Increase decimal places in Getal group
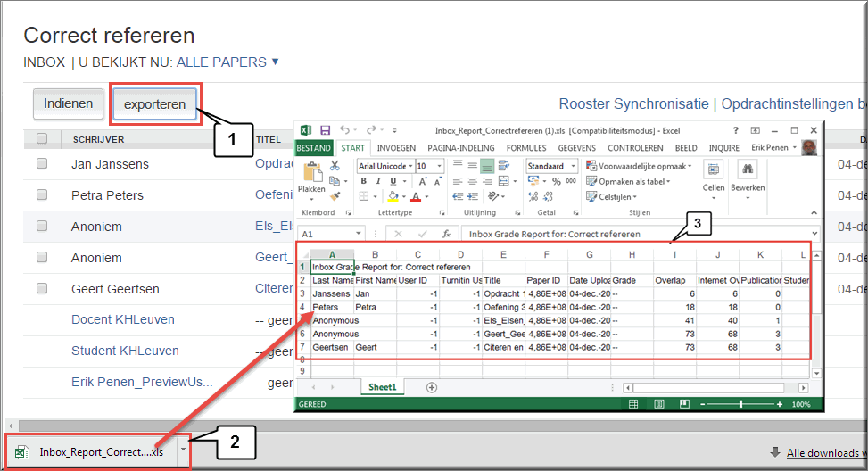This screenshot has height=471, width=868. click(x=533, y=196)
